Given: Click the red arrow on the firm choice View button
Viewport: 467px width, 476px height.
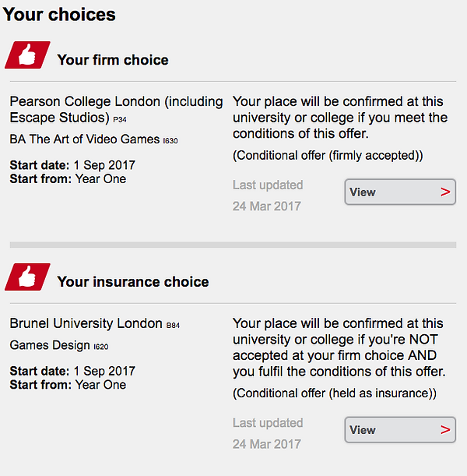Looking at the screenshot, I should pyautogui.click(x=445, y=192).
